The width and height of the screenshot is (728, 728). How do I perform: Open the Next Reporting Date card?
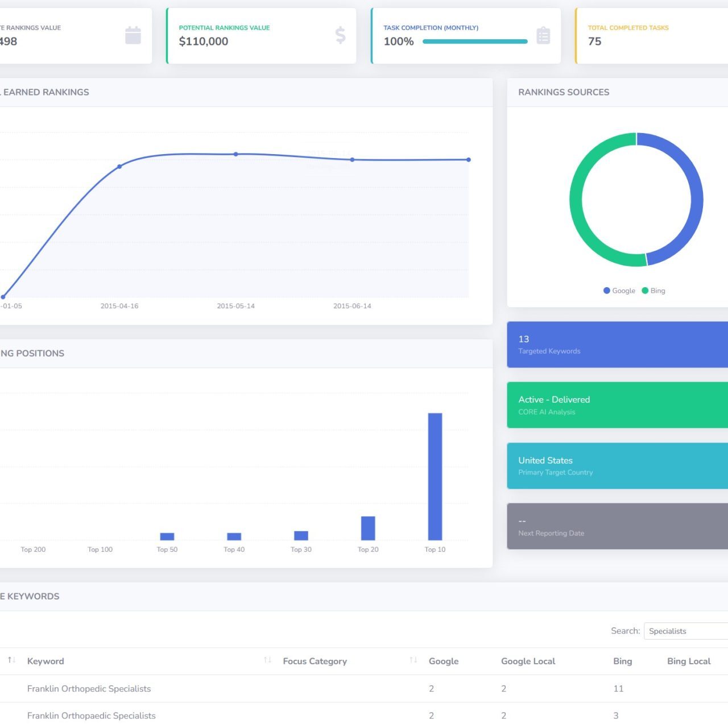point(617,526)
